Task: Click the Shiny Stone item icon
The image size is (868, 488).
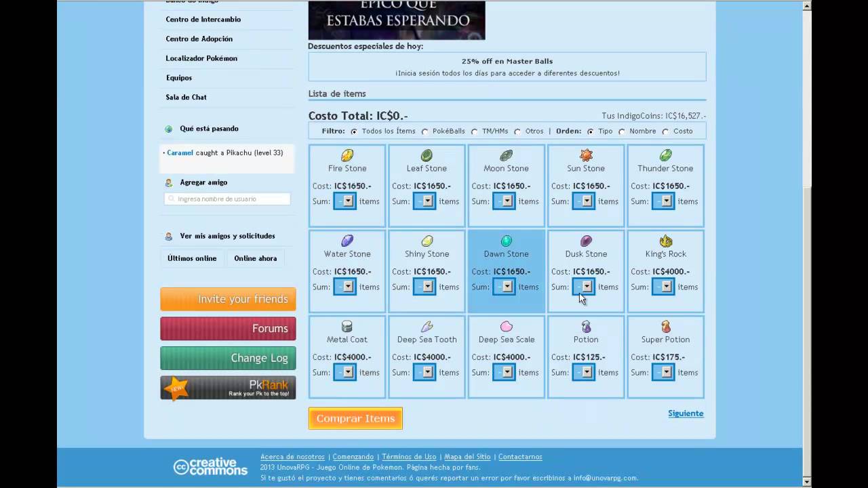Action: [x=427, y=241]
